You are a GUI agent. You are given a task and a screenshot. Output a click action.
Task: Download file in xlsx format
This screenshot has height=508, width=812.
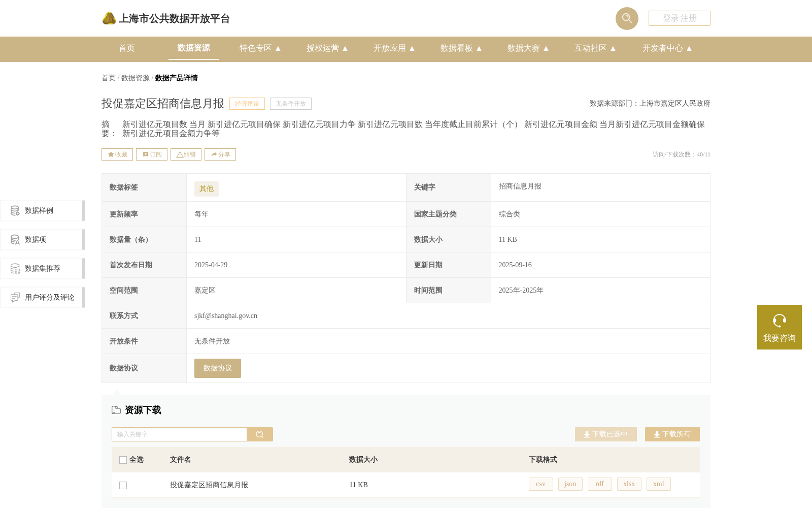(629, 484)
